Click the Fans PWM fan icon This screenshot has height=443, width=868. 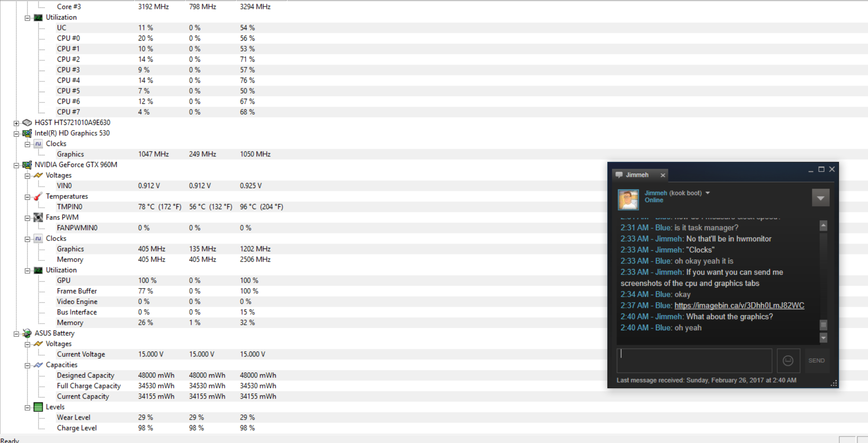(x=38, y=218)
